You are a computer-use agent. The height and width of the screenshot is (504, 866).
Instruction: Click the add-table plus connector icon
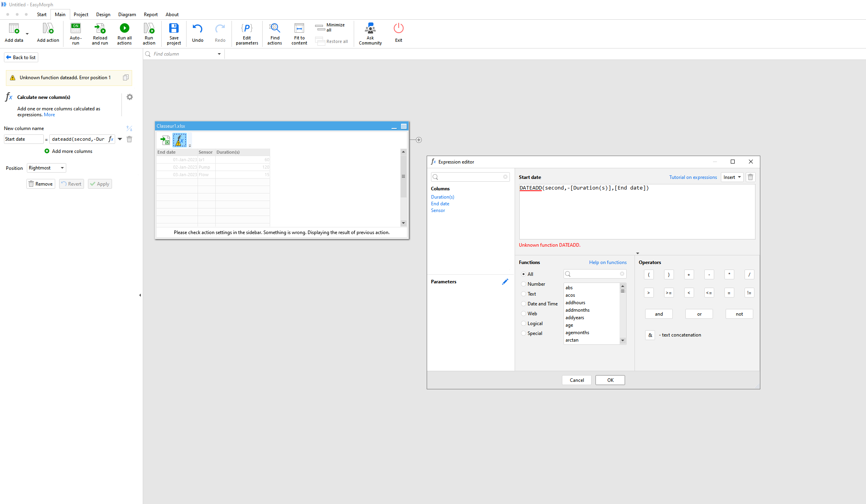coord(419,140)
